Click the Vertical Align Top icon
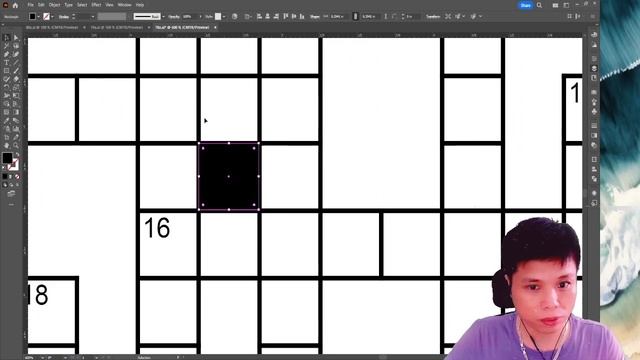 pos(285,16)
